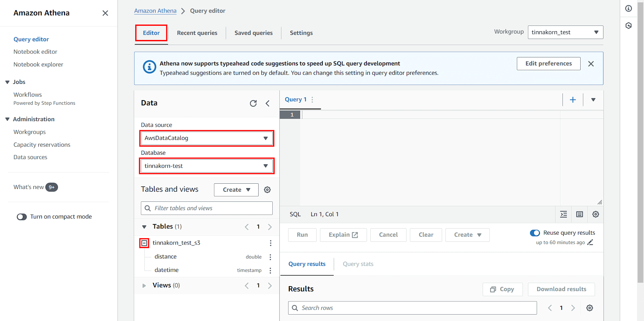Image resolution: width=644 pixels, height=321 pixels.
Task: Switch to the Settings tab
Action: 301,33
